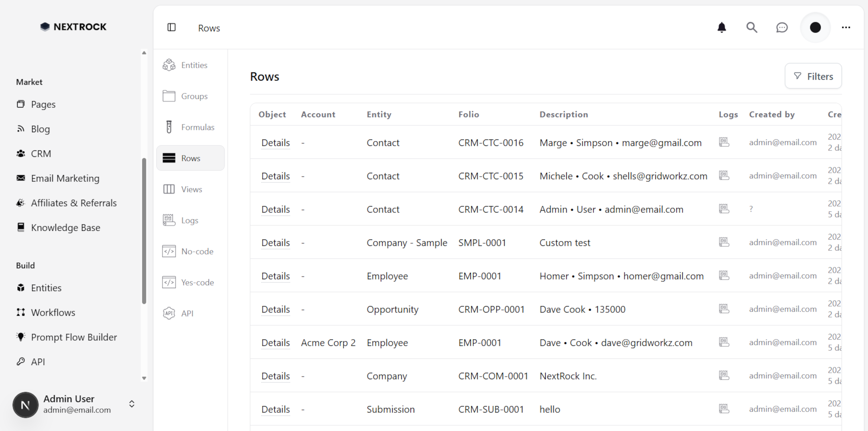Click the notifications bell icon
The image size is (868, 431).
(722, 27)
